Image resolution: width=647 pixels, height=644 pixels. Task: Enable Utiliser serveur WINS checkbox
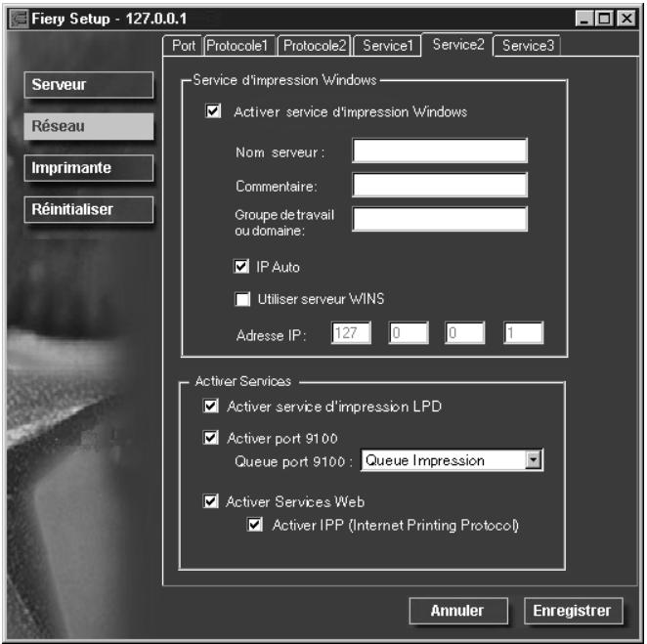[x=242, y=299]
